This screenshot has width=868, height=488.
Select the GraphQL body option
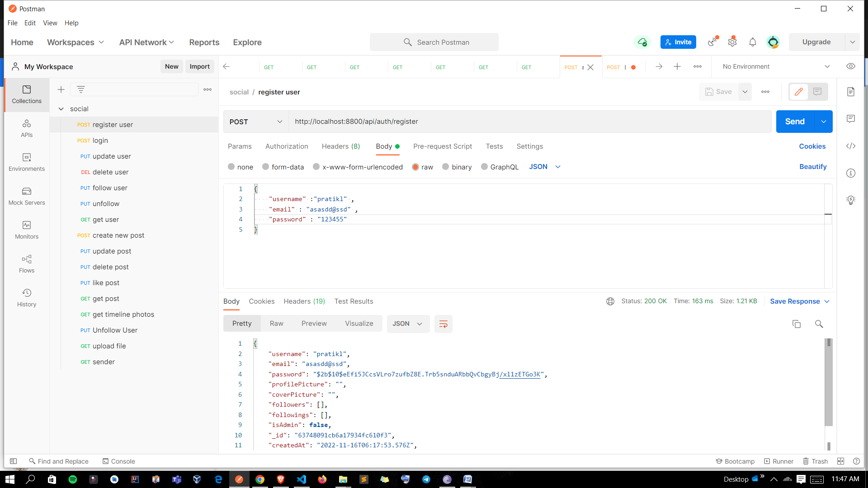pyautogui.click(x=484, y=167)
